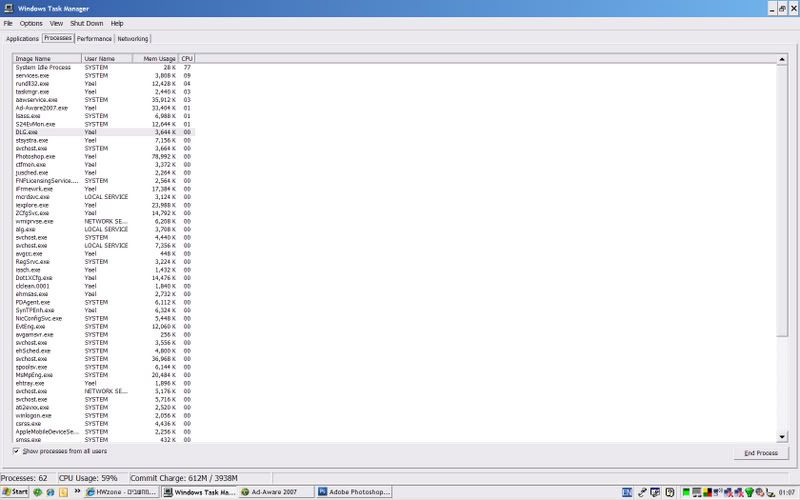The height and width of the screenshot is (500, 800).
Task: Sort by Image Name column header
Action: pos(47,59)
